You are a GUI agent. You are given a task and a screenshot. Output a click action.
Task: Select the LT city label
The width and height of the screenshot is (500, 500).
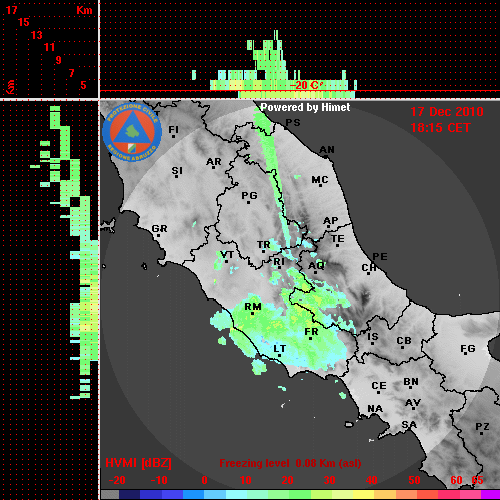[x=280, y=349]
